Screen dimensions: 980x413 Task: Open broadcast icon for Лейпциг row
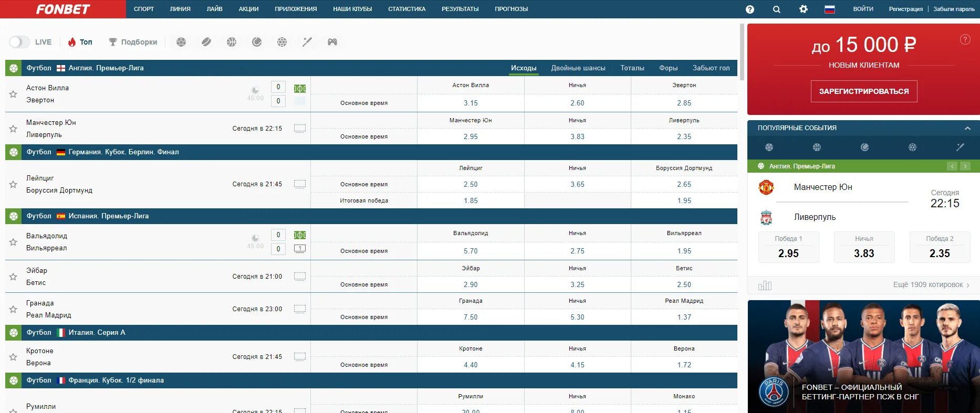click(300, 184)
